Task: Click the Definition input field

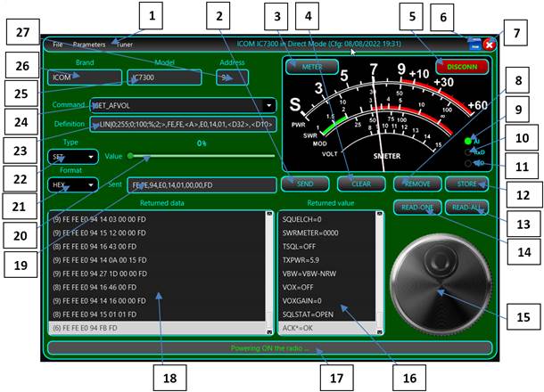Action: pos(184,124)
